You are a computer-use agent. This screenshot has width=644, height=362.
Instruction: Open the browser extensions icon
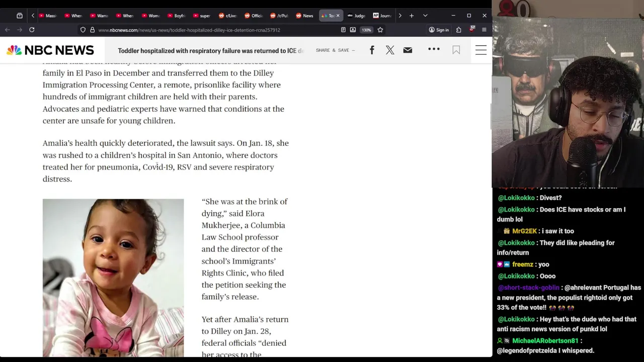(459, 30)
